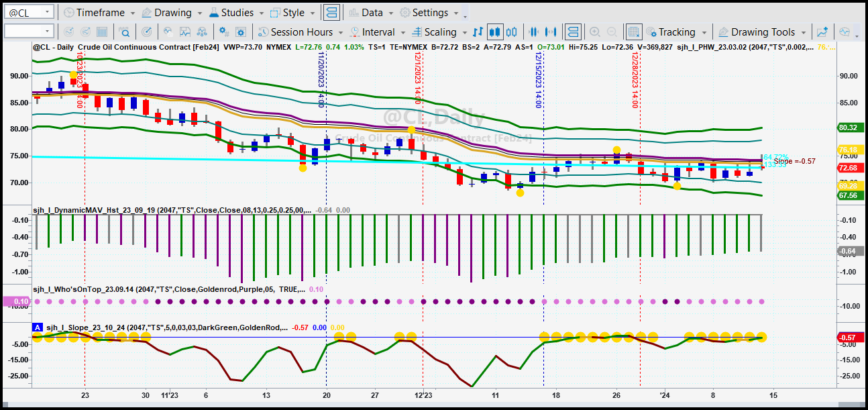Click the Data bar-chart icon
Screen dimensions: 868x410
click(354, 13)
